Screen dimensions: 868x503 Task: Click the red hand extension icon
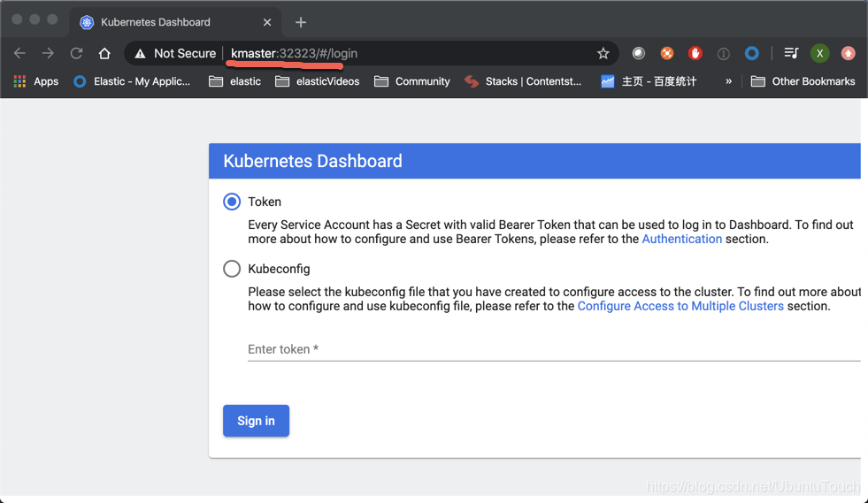pos(695,54)
